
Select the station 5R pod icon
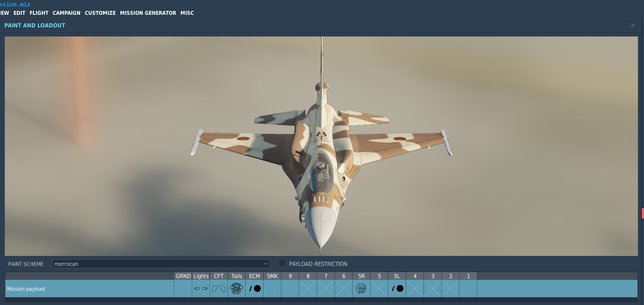(x=361, y=288)
